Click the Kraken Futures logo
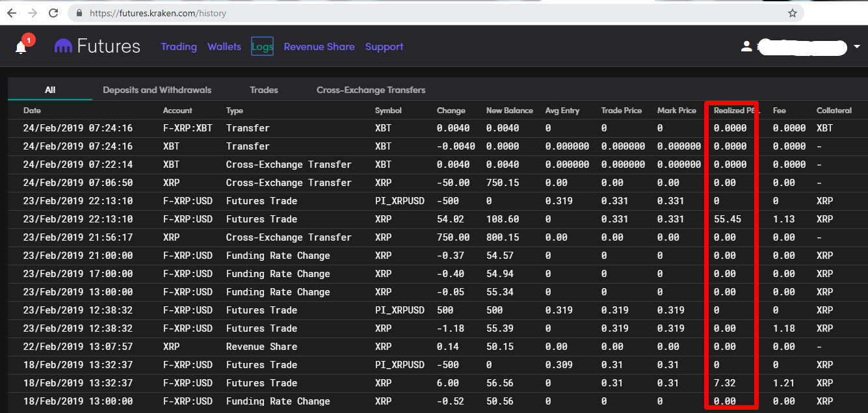The image size is (868, 413). click(x=98, y=46)
